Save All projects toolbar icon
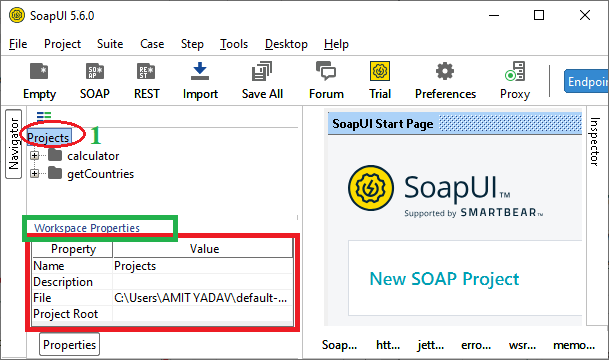This screenshot has height=361, width=609. coord(262,71)
